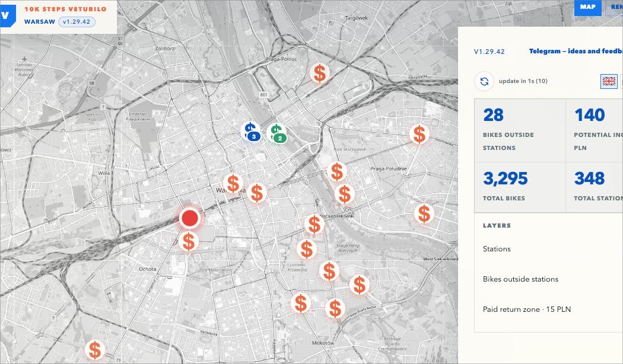Click the 3,295 total bikes stat

click(520, 187)
